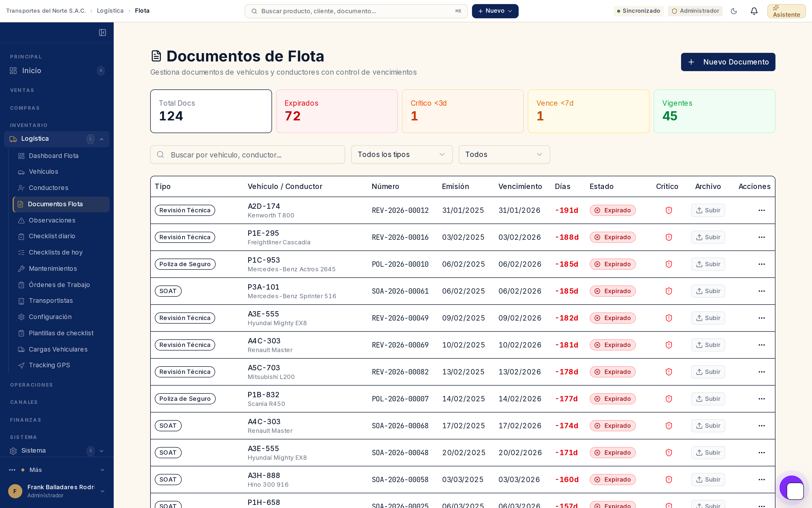The image size is (812, 508).
Task: Click critical shield icon for SOA-2026-00048
Action: coord(669,453)
